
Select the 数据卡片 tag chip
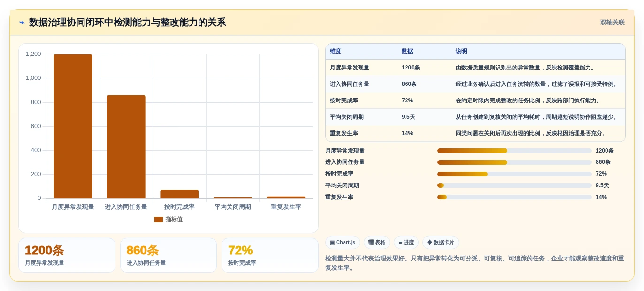click(x=441, y=243)
